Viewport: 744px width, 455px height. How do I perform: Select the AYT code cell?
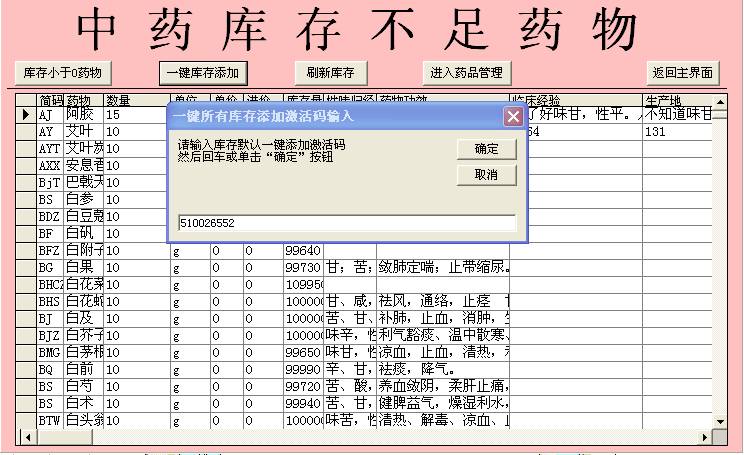coord(50,149)
